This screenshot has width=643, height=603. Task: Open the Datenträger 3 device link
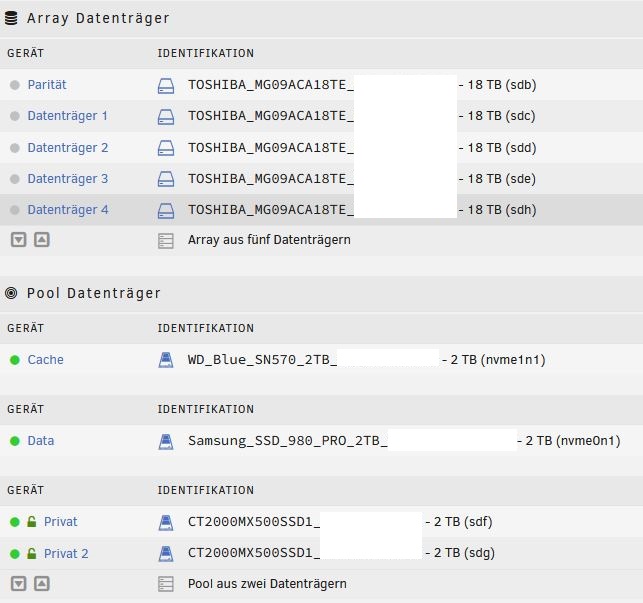click(x=68, y=179)
